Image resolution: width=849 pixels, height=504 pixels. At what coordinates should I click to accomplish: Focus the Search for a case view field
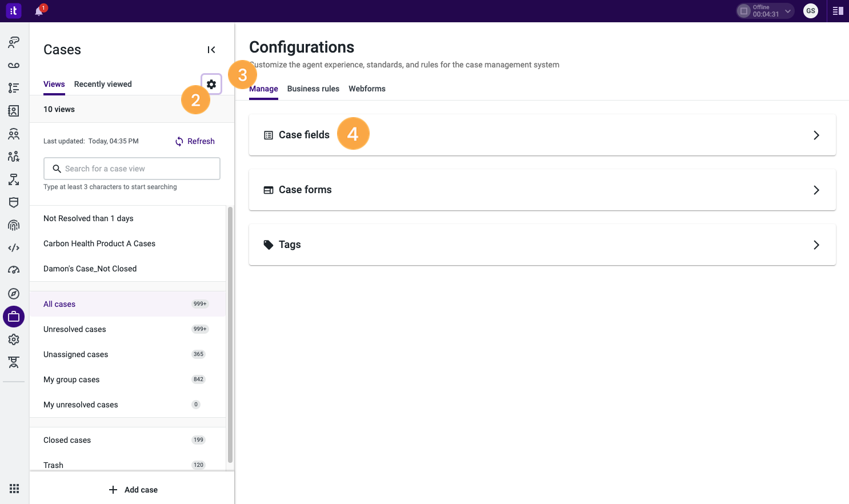(x=132, y=169)
